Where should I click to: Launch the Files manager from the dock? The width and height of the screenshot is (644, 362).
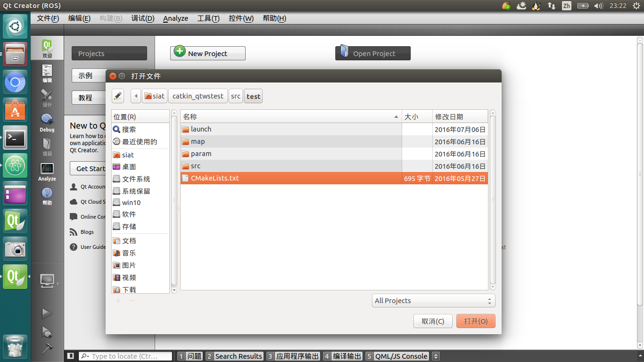[x=15, y=54]
